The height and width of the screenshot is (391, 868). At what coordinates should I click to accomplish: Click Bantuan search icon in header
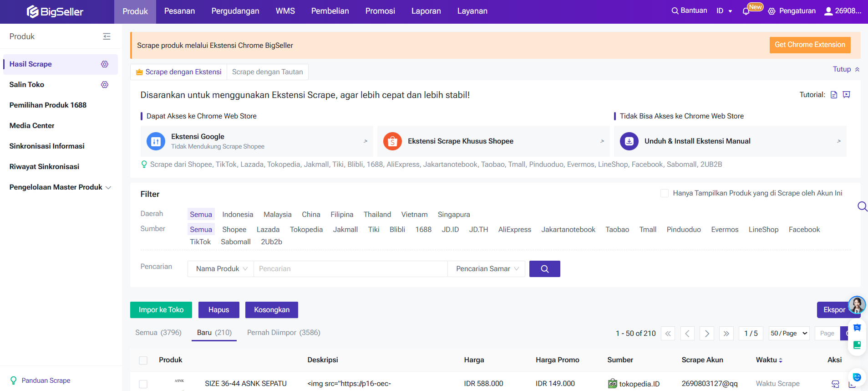click(x=675, y=11)
